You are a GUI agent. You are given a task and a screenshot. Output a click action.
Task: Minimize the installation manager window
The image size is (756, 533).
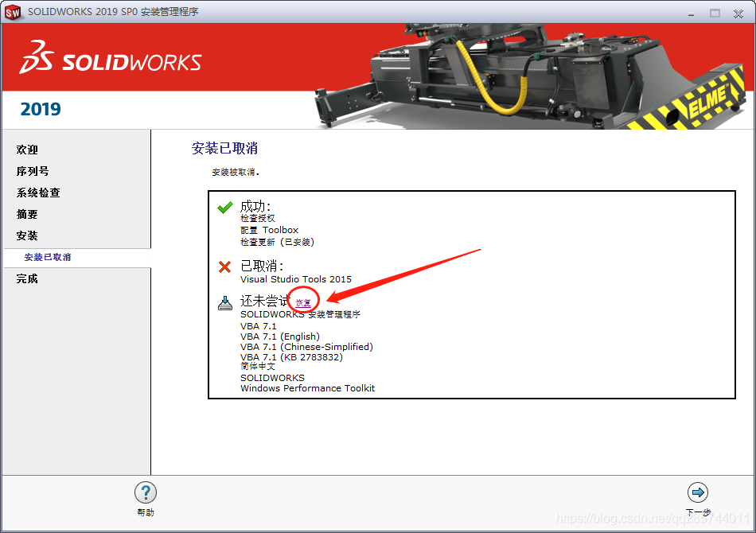(691, 14)
